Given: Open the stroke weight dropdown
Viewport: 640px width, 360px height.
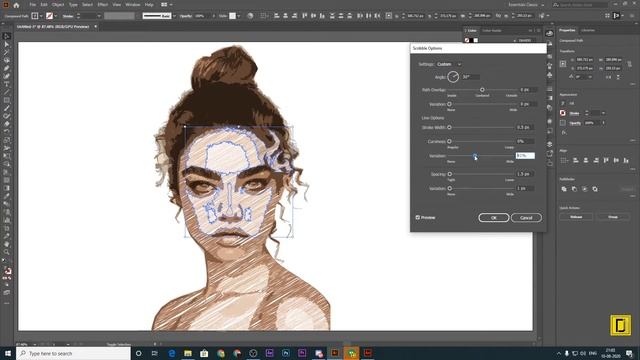Looking at the screenshot, I should pyautogui.click(x=98, y=16).
